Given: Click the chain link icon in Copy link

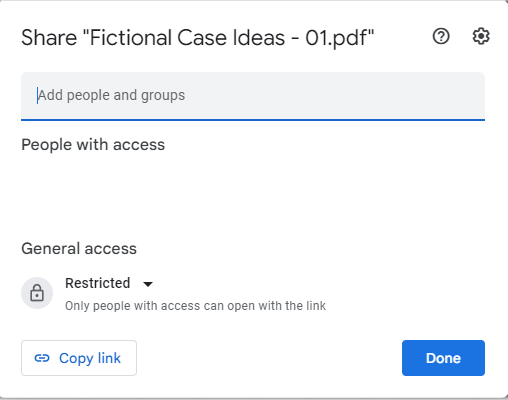Looking at the screenshot, I should click(x=42, y=358).
